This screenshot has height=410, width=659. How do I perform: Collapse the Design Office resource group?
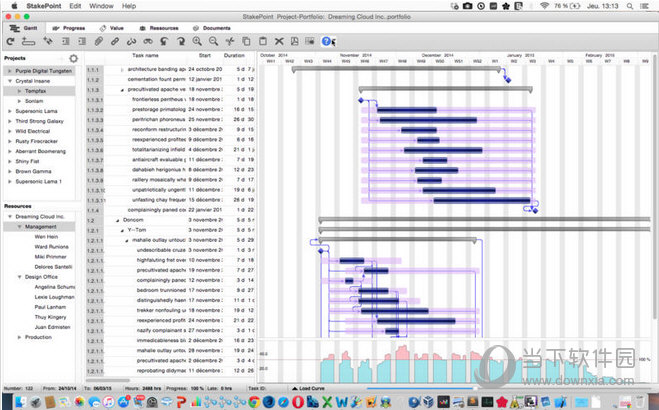click(x=19, y=277)
